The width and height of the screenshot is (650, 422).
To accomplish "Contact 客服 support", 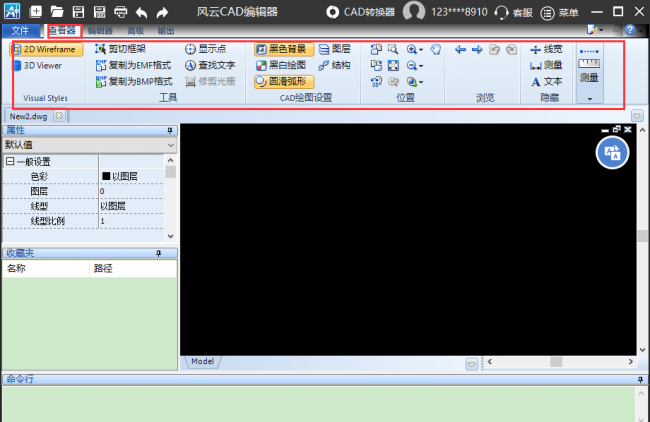I will (513, 12).
